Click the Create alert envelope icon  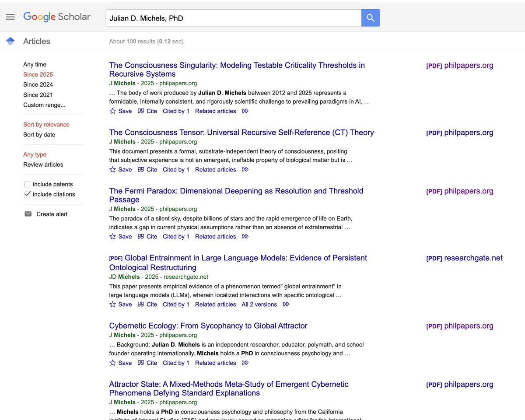point(28,214)
